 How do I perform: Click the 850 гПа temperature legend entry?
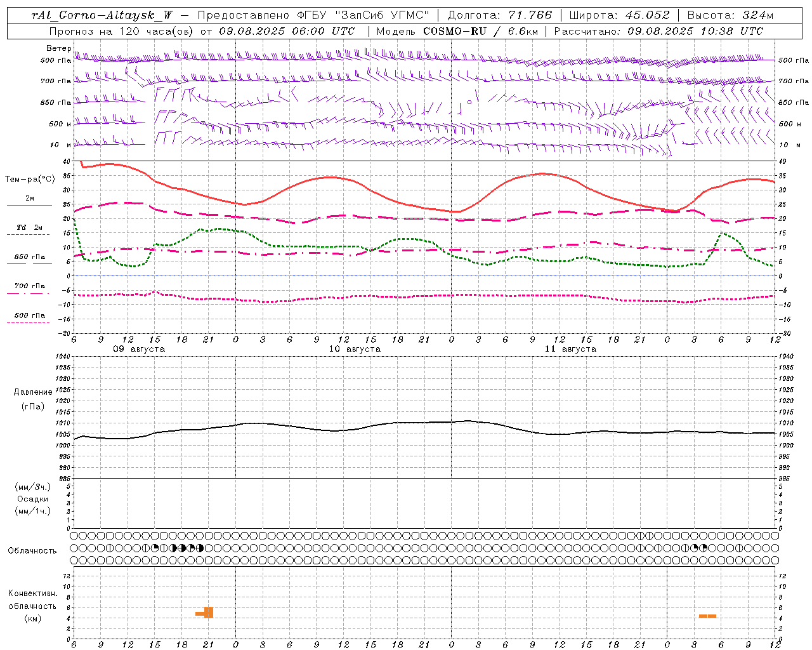tap(30, 256)
